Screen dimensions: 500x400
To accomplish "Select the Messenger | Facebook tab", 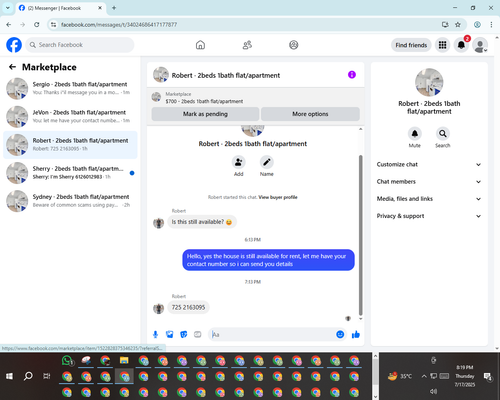I will [x=60, y=8].
